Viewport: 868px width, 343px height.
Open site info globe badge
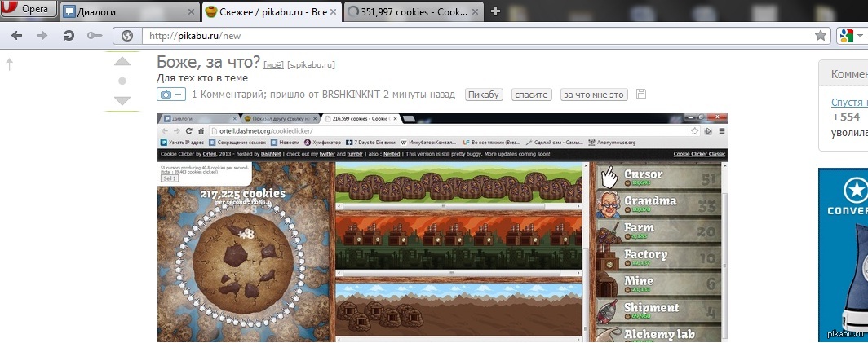pos(127,36)
